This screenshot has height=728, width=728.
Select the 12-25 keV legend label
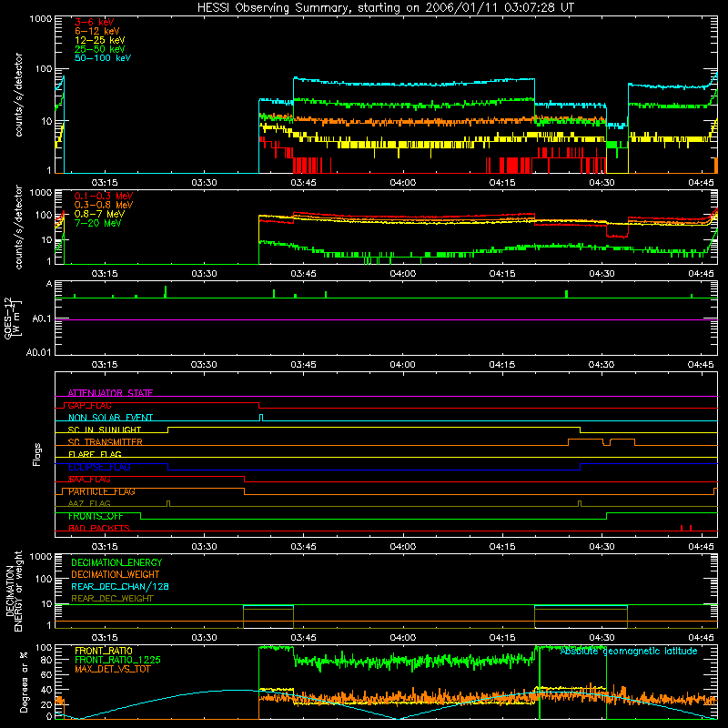(x=100, y=40)
